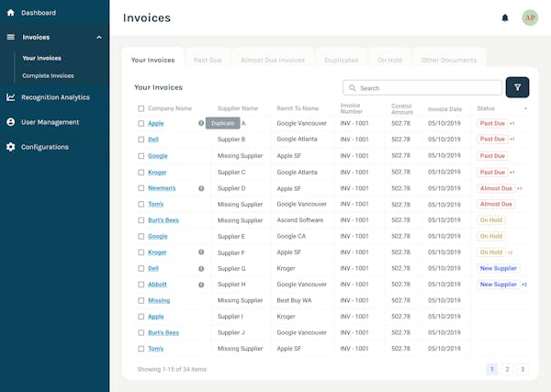Open Complete Invoices in the sidebar
The width and height of the screenshot is (551, 392).
48,75
